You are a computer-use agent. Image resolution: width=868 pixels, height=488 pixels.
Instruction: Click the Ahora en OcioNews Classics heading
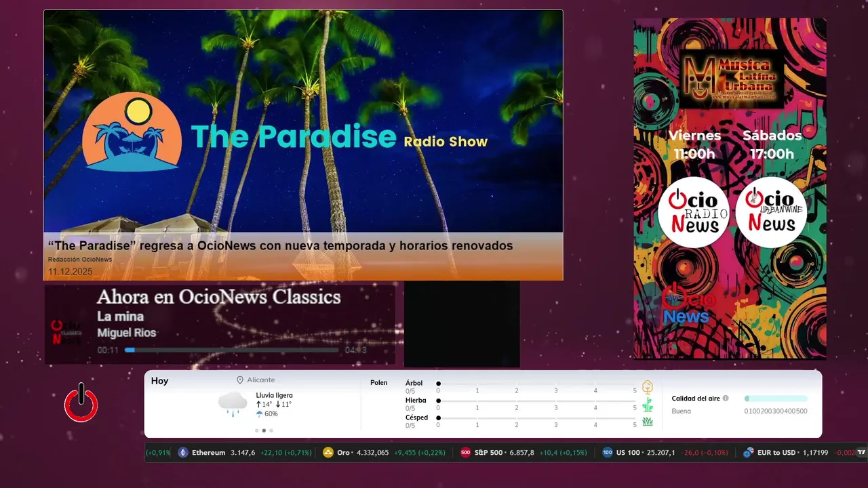pyautogui.click(x=218, y=297)
